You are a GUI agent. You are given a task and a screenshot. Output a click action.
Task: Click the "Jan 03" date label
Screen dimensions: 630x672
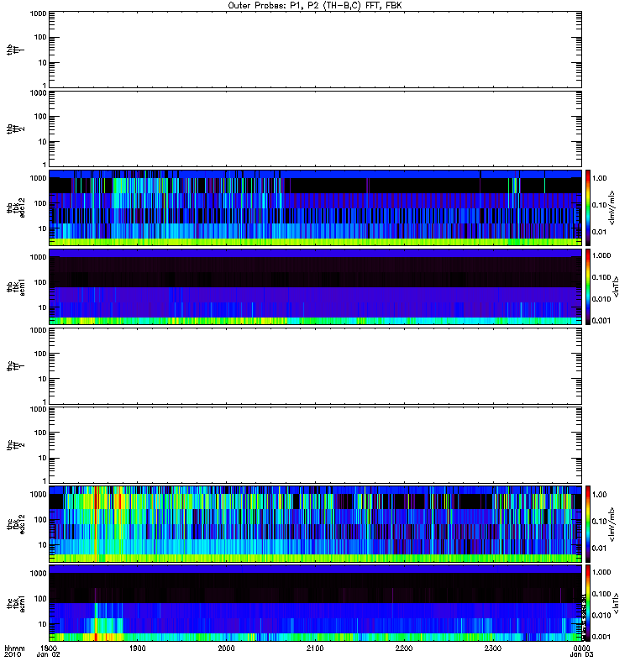click(x=581, y=654)
